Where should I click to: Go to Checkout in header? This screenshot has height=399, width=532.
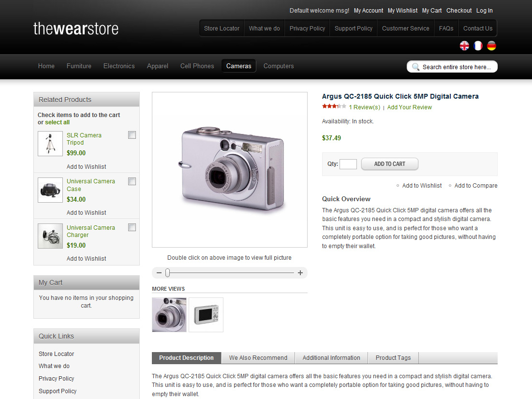(458, 11)
